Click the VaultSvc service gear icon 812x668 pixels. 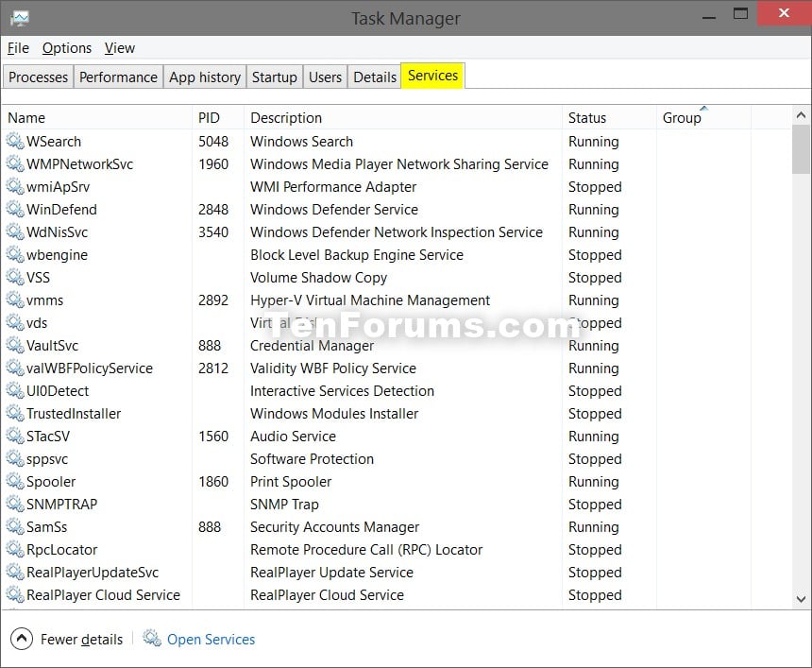click(15, 345)
